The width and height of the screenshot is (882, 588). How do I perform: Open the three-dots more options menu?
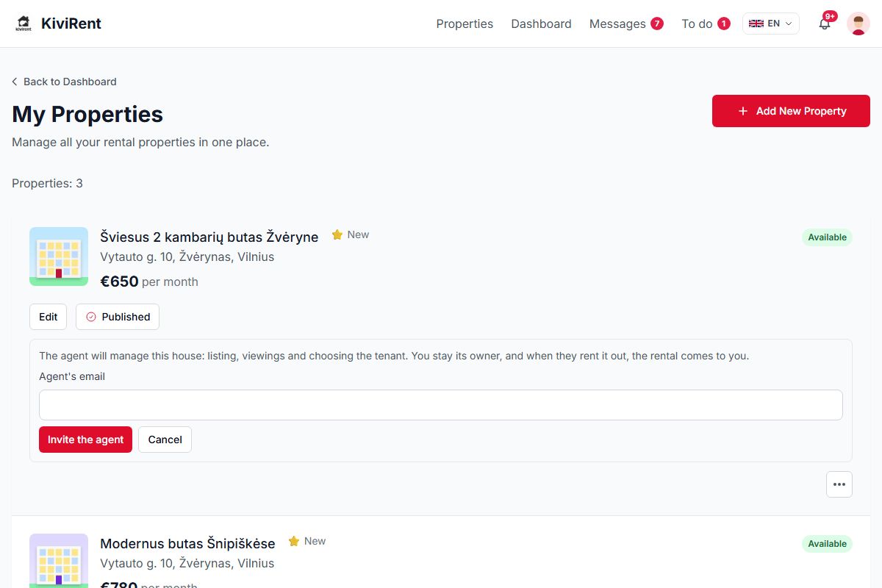839,484
